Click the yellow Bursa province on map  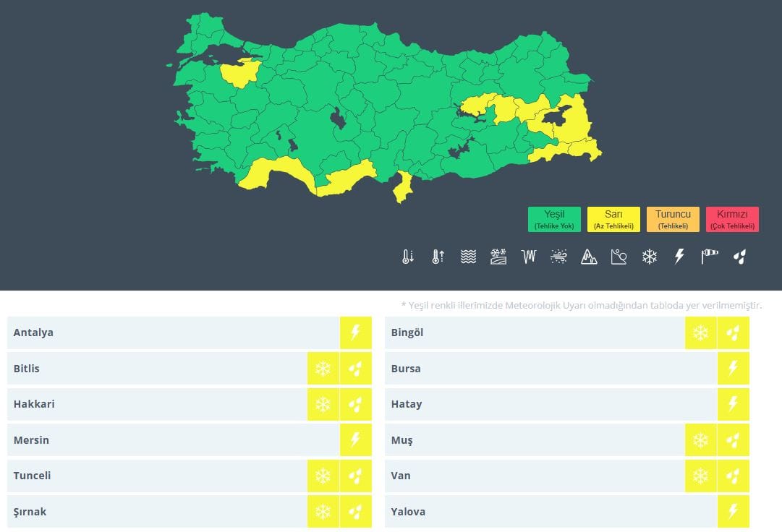239,74
